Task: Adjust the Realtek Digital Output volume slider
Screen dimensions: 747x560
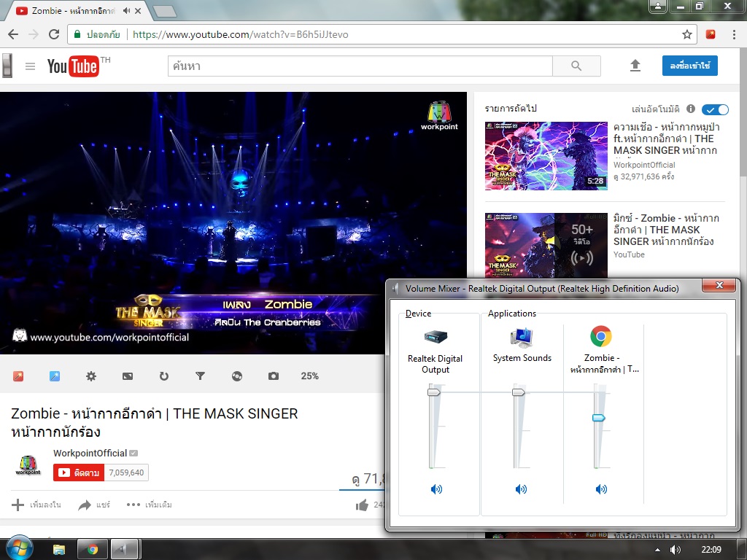Action: [x=434, y=392]
